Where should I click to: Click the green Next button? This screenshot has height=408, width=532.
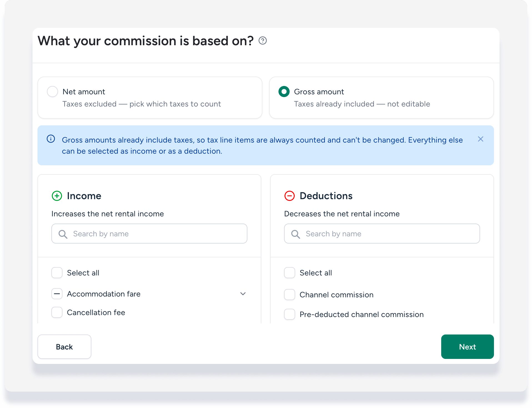(x=468, y=347)
